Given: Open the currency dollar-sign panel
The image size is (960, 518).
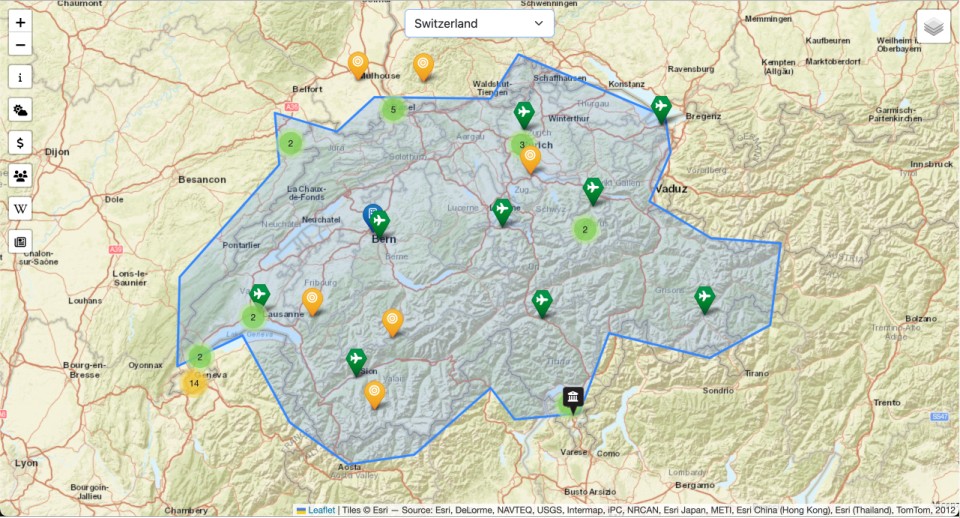Looking at the screenshot, I should click(x=20, y=143).
